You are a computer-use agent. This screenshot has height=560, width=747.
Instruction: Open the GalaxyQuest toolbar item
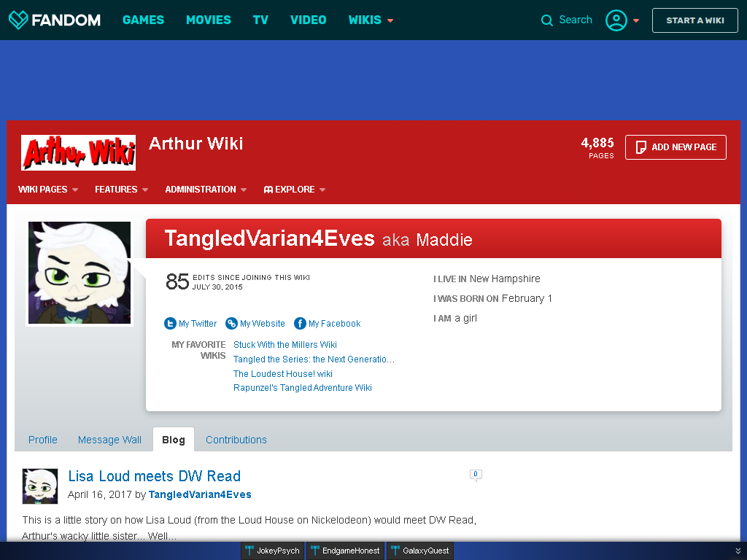[x=419, y=551]
